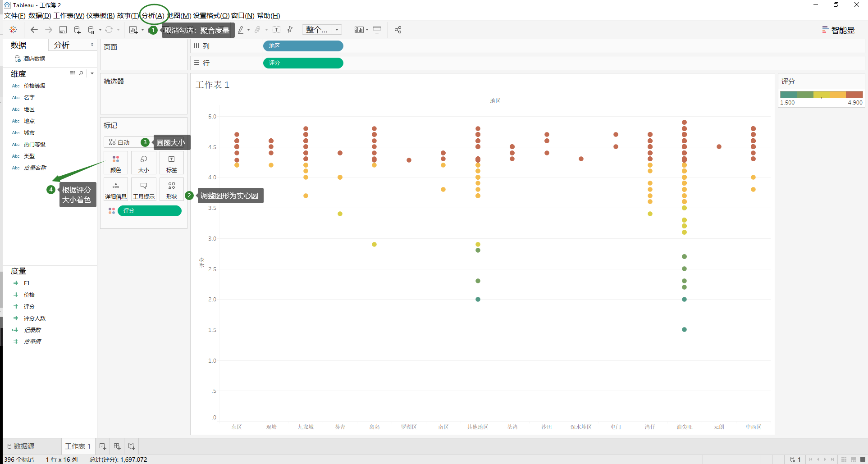Select the hotel data source entry
The image size is (868, 464).
(30, 59)
